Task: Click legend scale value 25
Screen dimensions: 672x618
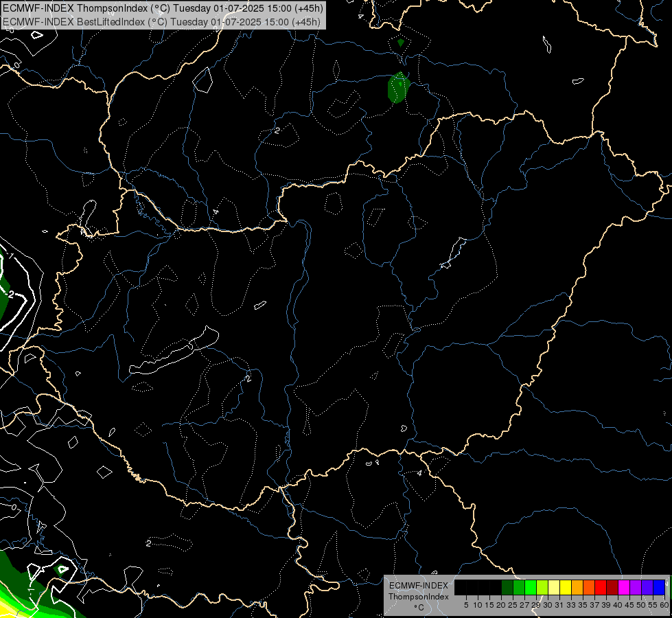Action: point(513,605)
